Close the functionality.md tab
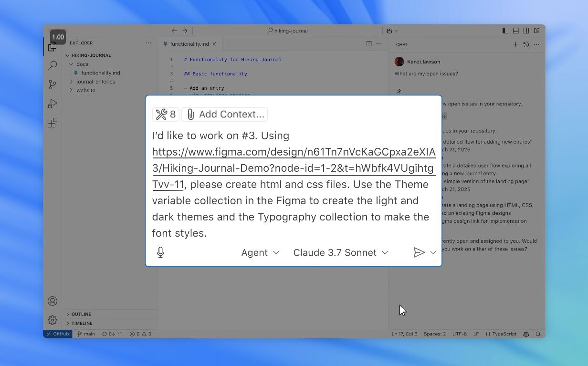The height and width of the screenshot is (366, 588). [x=214, y=44]
